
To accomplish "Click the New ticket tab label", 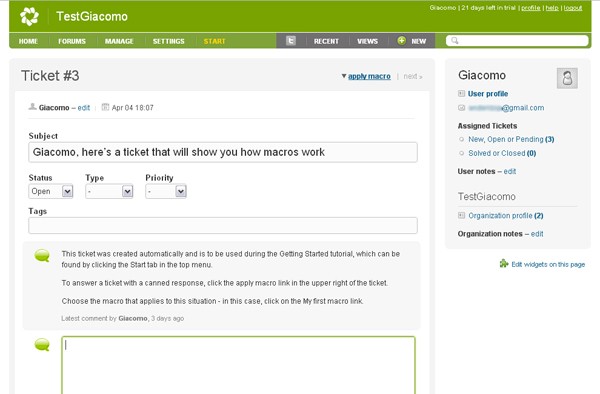I will (419, 41).
